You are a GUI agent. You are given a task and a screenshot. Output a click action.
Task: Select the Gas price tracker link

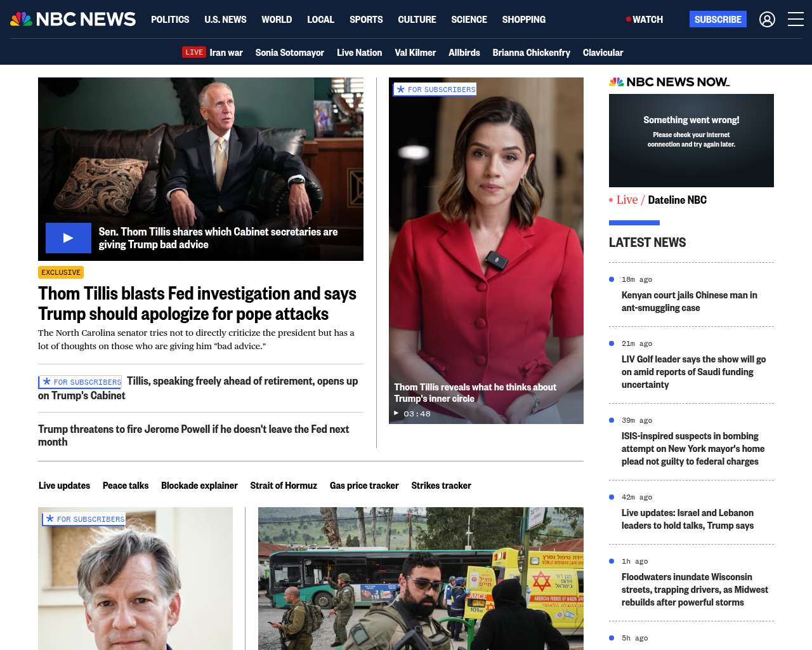364,486
